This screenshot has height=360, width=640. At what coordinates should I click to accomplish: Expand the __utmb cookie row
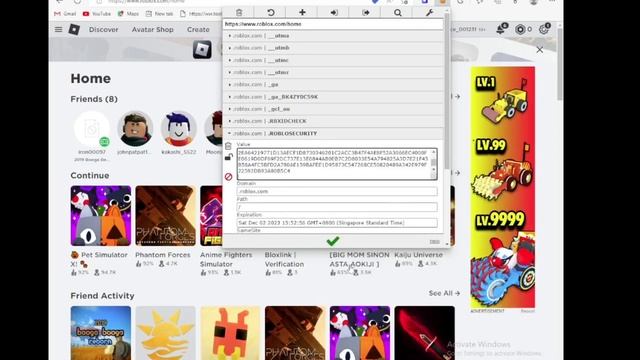tap(333, 48)
